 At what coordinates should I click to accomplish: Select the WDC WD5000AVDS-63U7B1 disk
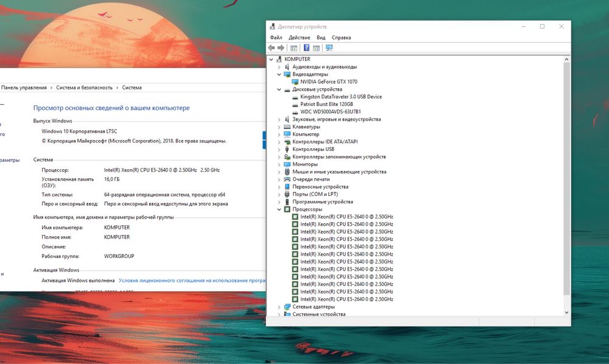click(x=331, y=111)
